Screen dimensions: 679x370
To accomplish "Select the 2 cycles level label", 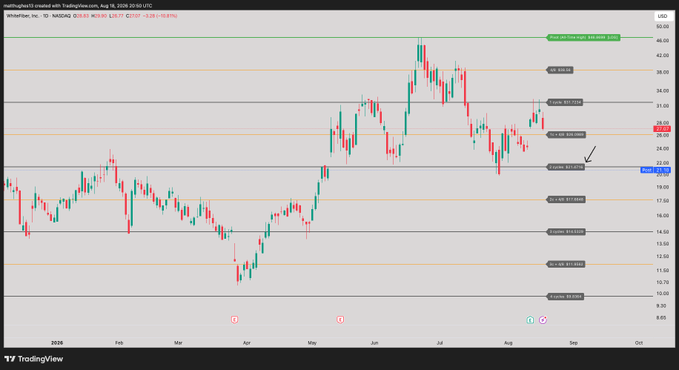I will coord(566,167).
